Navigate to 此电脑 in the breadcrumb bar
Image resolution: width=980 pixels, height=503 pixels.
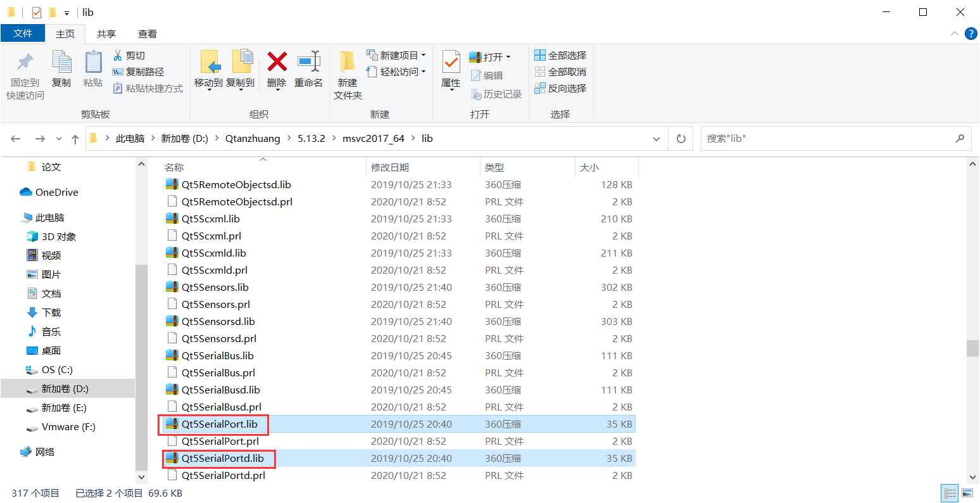click(130, 138)
